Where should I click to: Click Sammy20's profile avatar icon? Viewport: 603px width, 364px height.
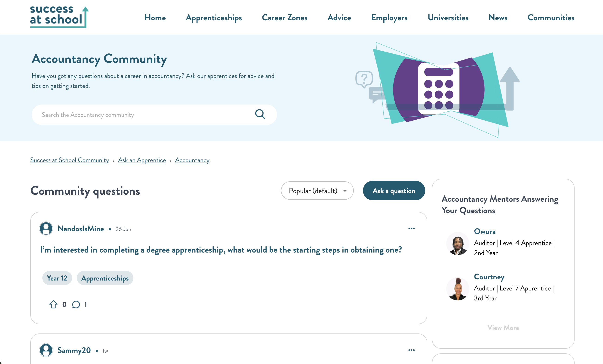tap(46, 350)
